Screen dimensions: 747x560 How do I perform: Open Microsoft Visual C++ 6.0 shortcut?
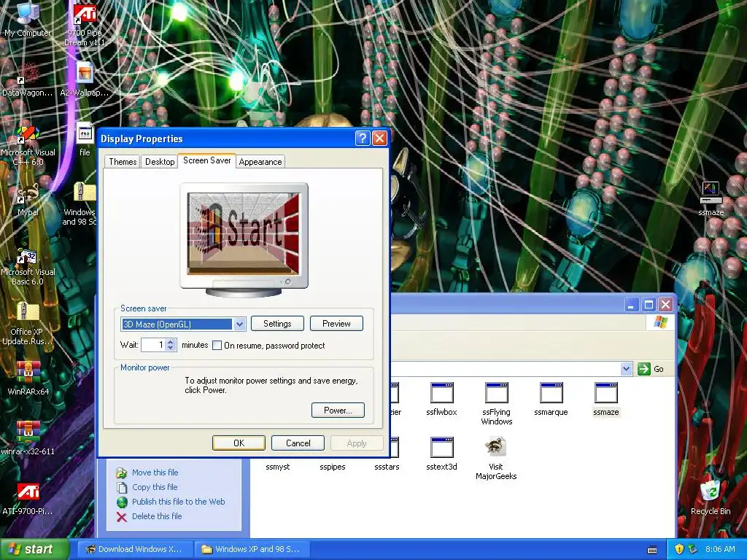pos(28,145)
